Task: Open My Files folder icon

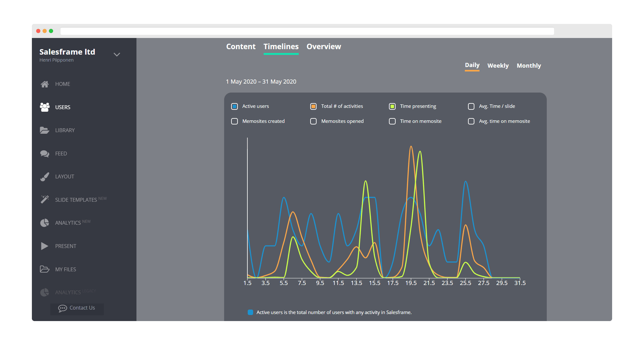Action: click(x=45, y=269)
